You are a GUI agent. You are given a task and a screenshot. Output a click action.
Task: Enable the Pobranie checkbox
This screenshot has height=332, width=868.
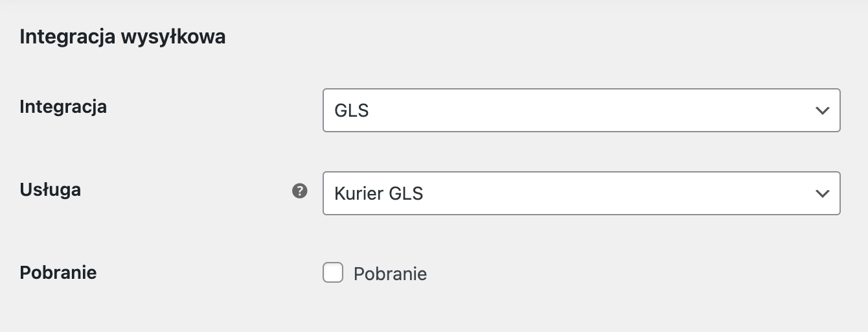tap(333, 272)
